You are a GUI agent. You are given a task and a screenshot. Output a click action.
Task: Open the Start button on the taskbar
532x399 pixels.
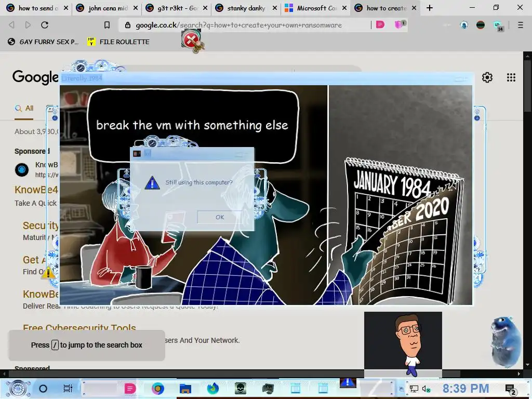[18, 389]
